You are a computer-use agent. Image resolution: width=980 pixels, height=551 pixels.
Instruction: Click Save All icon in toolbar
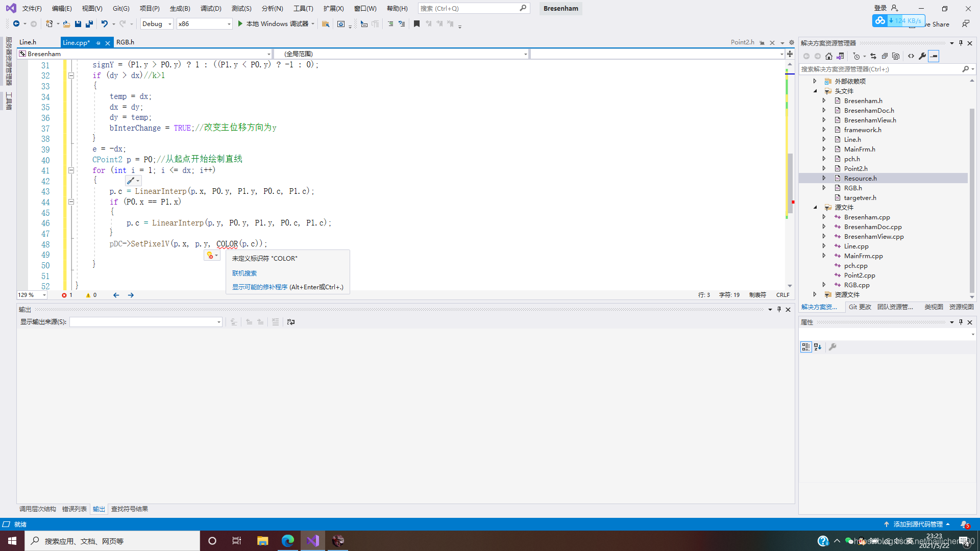click(89, 23)
